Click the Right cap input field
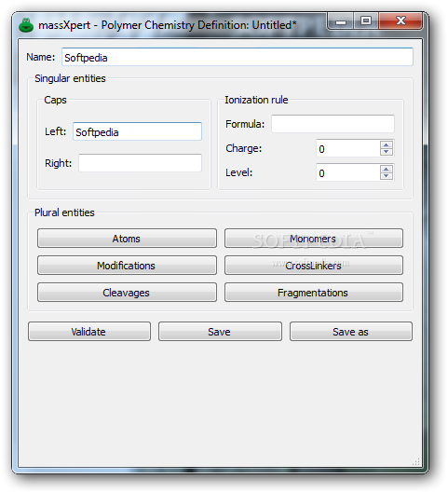This screenshot has width=448, height=493. coord(140,163)
